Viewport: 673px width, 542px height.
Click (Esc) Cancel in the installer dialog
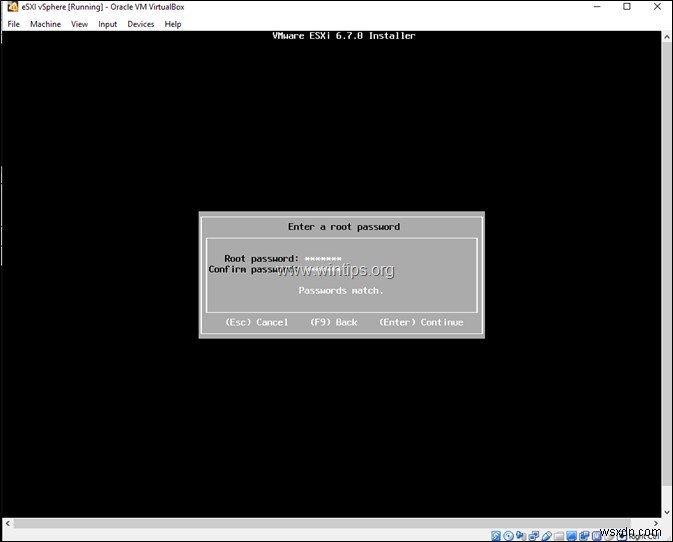pyautogui.click(x=257, y=322)
